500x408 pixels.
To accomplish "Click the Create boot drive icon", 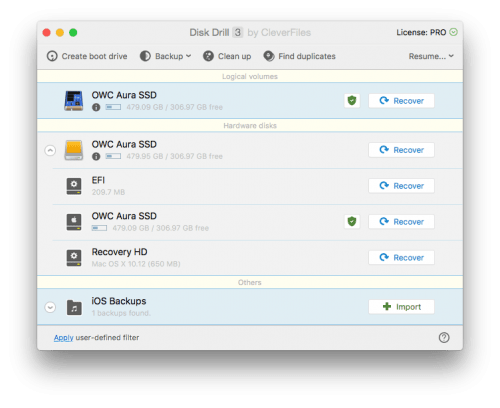I will (x=52, y=56).
